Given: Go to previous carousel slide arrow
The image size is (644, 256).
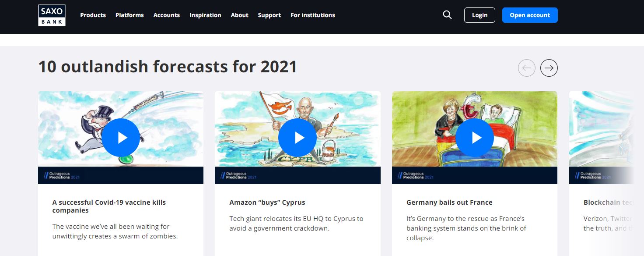Looking at the screenshot, I should 527,68.
